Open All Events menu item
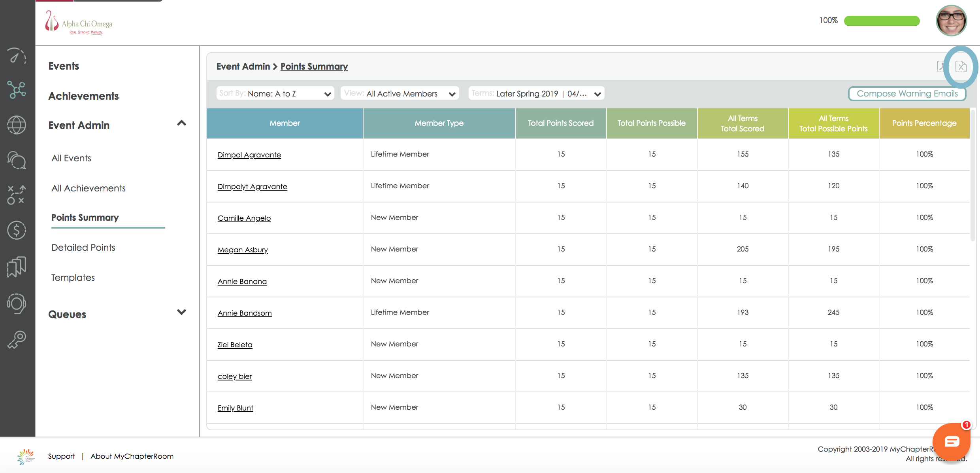980x473 pixels. (x=71, y=158)
